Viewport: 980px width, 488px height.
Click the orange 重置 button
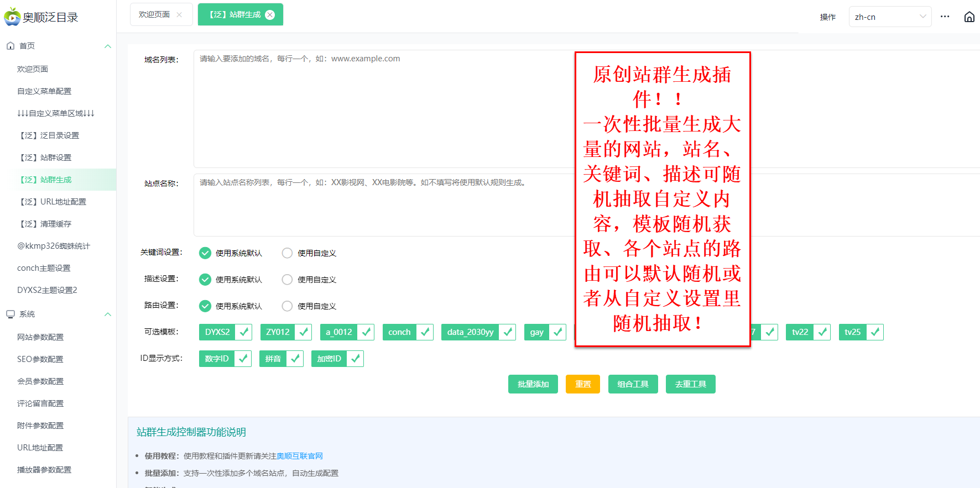(x=583, y=384)
